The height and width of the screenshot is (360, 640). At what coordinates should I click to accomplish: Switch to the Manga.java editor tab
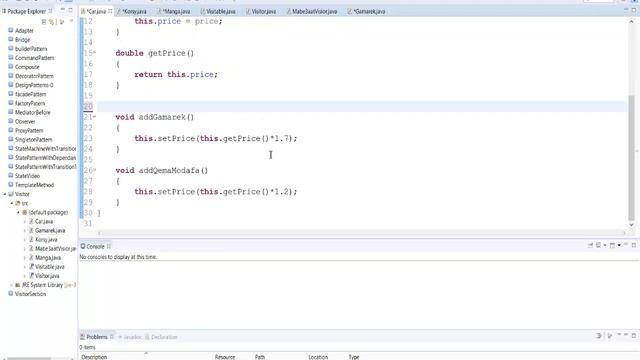pos(176,11)
